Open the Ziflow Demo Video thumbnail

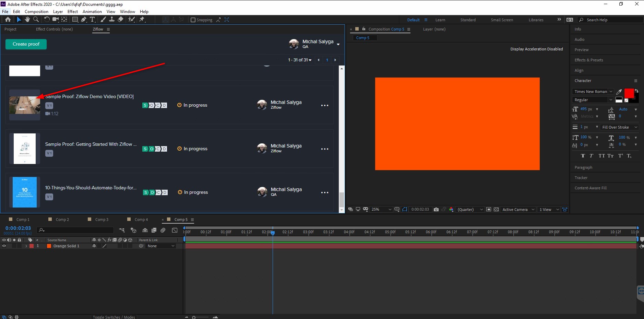click(x=24, y=105)
